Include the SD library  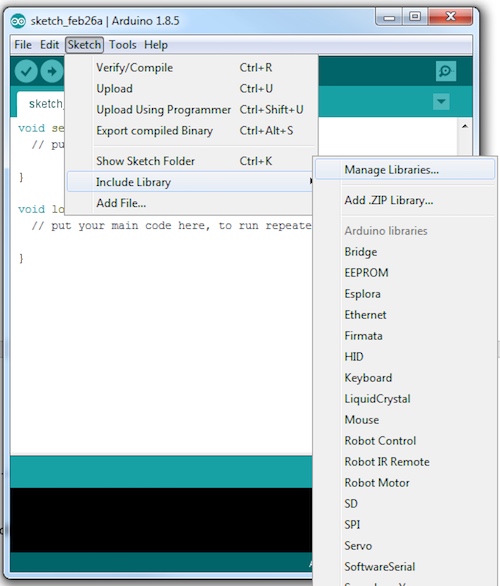click(x=405, y=503)
